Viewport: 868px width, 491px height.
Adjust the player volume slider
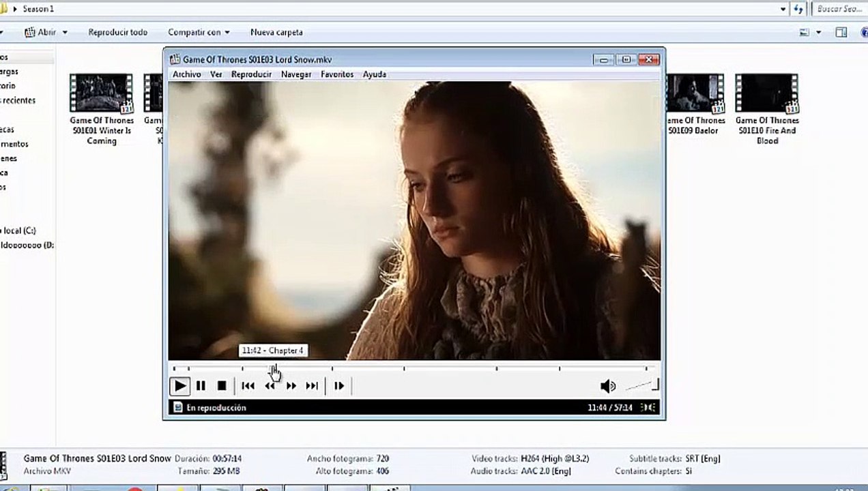(x=642, y=386)
